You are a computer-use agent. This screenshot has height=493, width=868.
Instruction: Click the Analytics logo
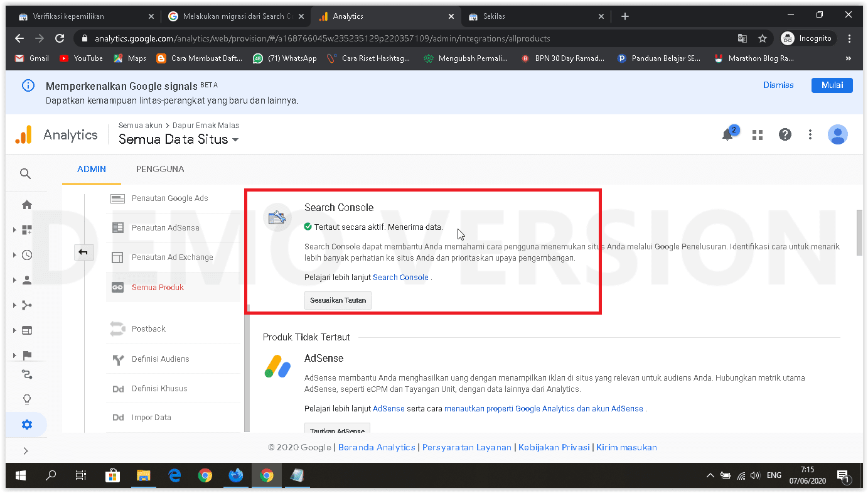coord(23,135)
